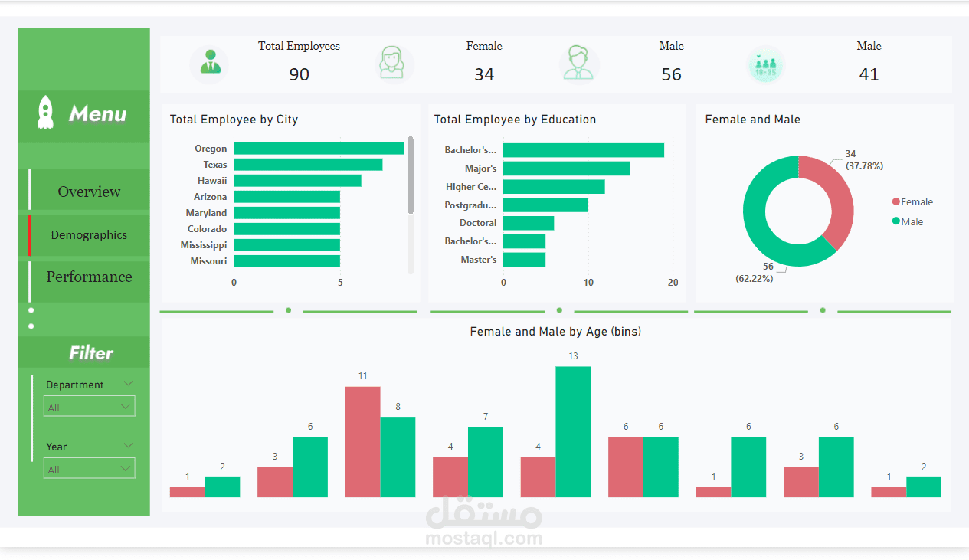Click the Male avatar icon
The width and height of the screenshot is (969, 560).
pyautogui.click(x=578, y=64)
